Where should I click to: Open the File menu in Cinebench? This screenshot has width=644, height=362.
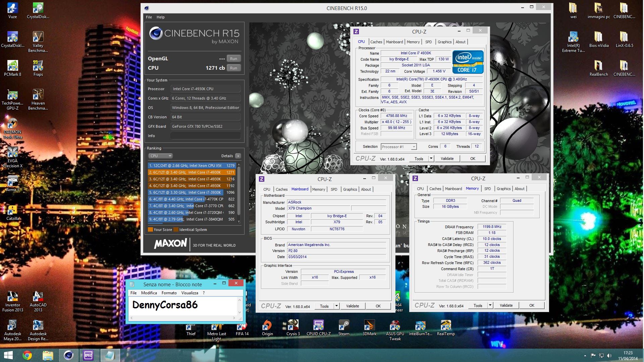click(149, 17)
